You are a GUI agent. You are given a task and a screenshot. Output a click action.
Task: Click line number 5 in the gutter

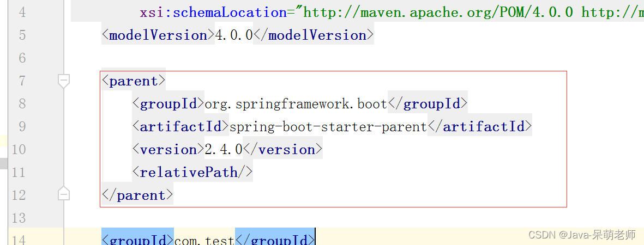pos(22,35)
